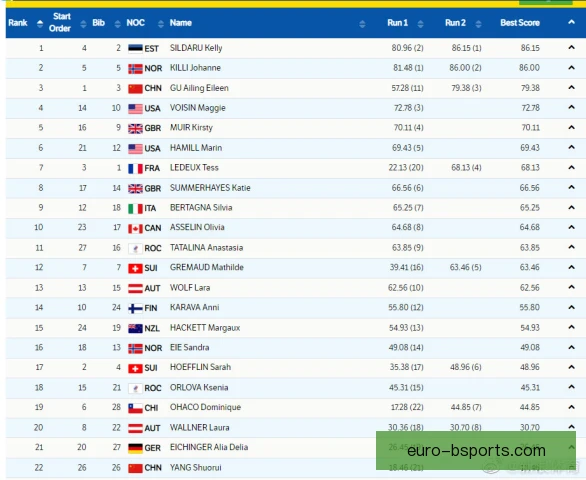Expand OHACO Dominique row chevron
This screenshot has height=480, width=586.
click(x=571, y=407)
